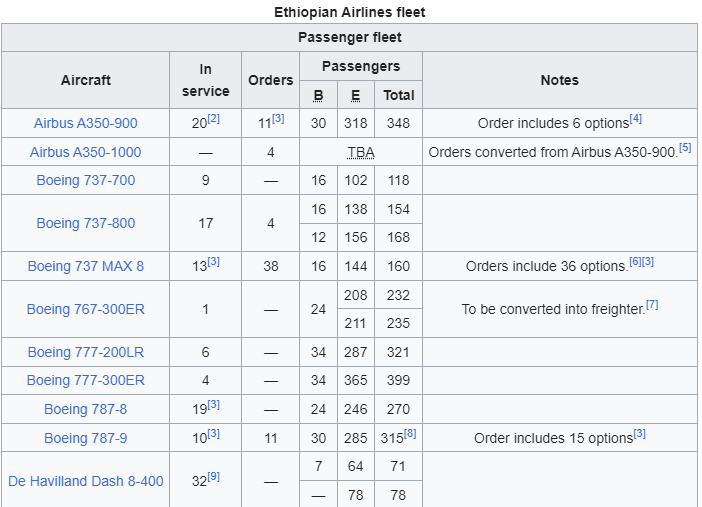Click the abbreviated 'B' column header

[318, 95]
